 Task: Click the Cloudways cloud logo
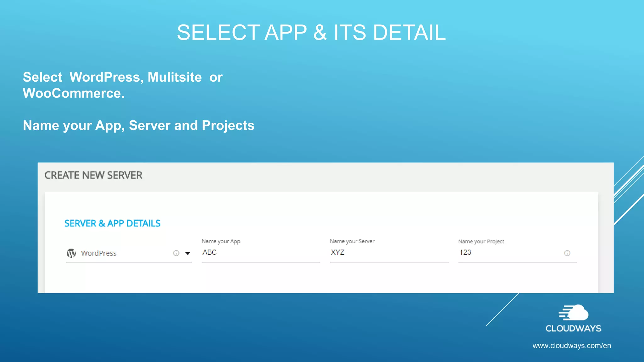pyautogui.click(x=573, y=312)
